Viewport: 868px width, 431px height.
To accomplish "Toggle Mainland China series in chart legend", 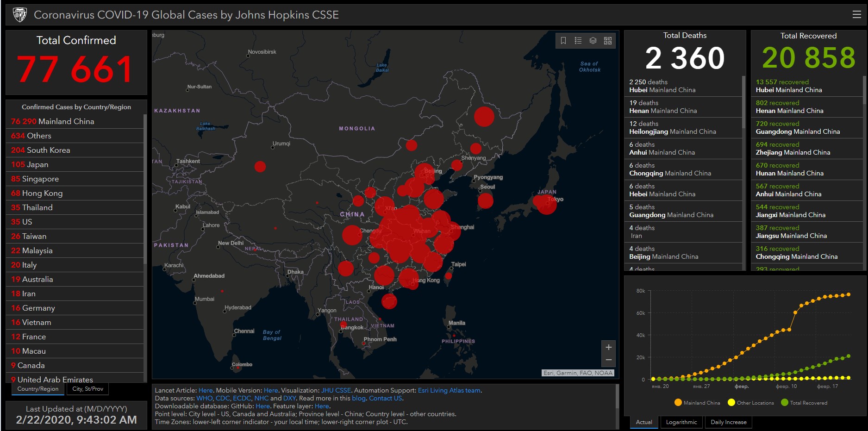I will [x=697, y=403].
